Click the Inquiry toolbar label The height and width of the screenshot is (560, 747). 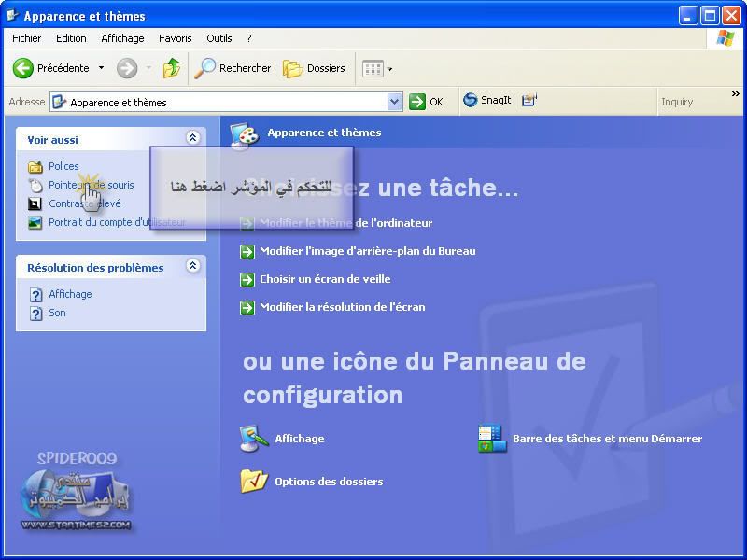tap(676, 102)
